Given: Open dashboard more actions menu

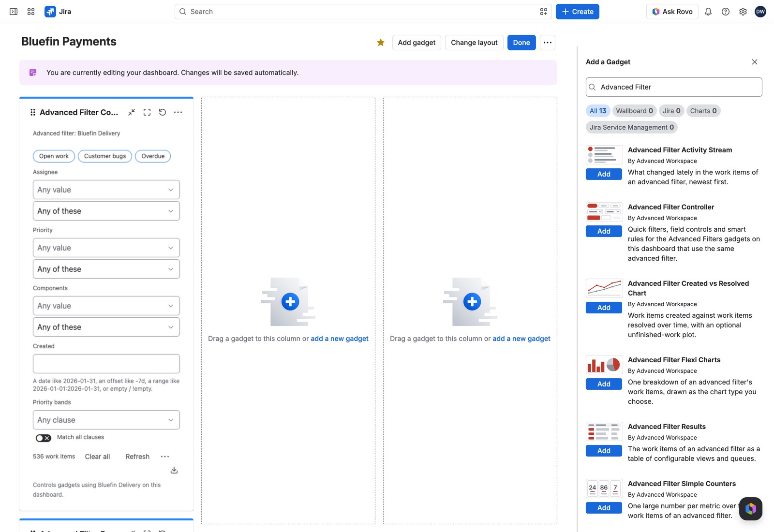Looking at the screenshot, I should click(x=548, y=43).
